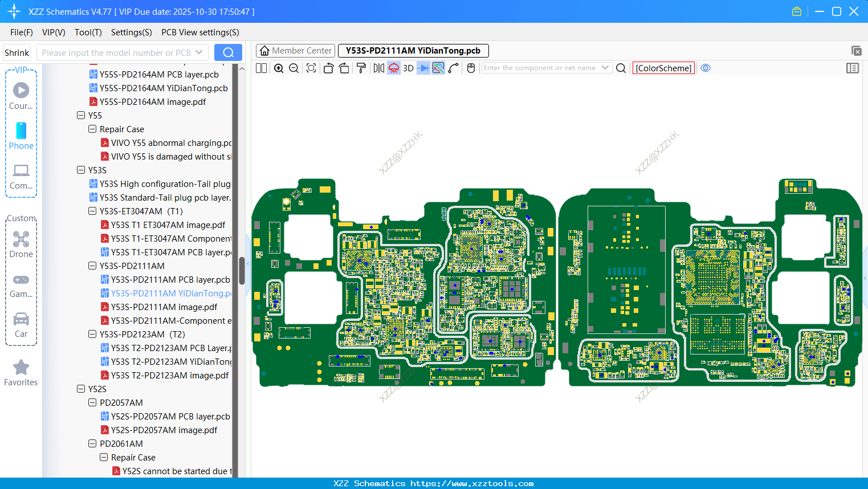Collapse the Repair Case folder under Y55

point(92,129)
